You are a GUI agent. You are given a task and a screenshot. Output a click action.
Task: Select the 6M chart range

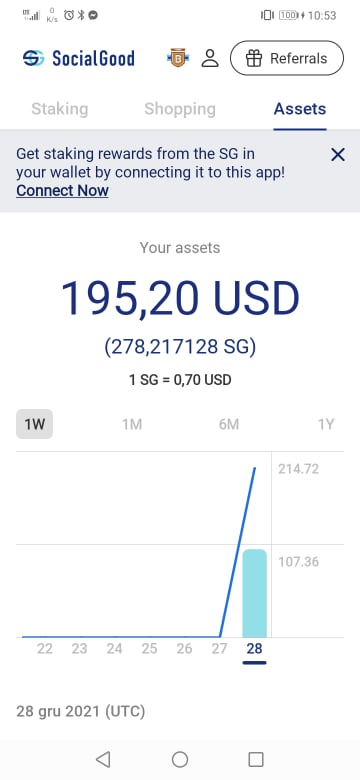point(229,424)
